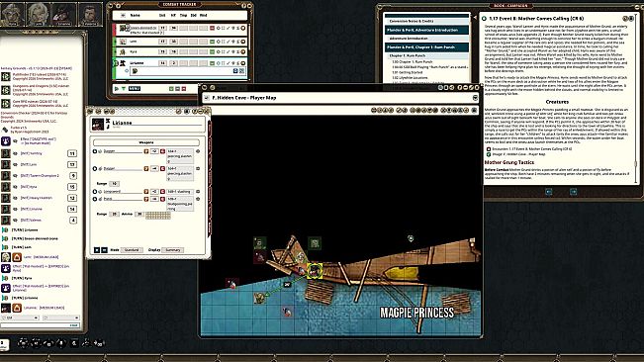644x362 pixels.
Task: Open the second dropdown under the chat window
Action: pyautogui.click(x=60, y=317)
